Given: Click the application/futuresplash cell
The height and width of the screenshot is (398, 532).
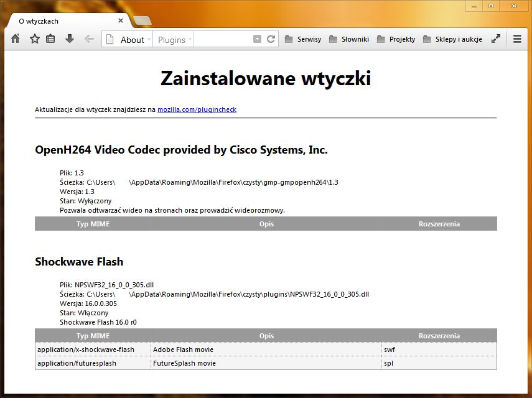Looking at the screenshot, I should click(93, 363).
